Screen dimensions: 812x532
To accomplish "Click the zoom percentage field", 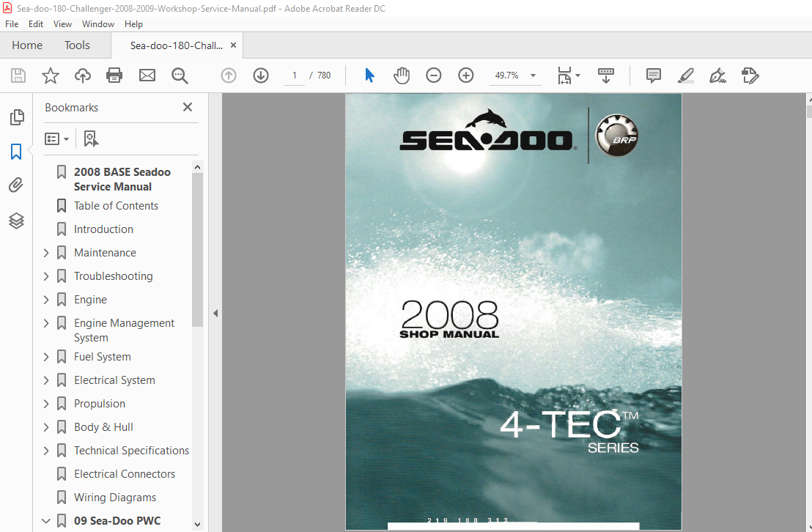I will pos(506,75).
